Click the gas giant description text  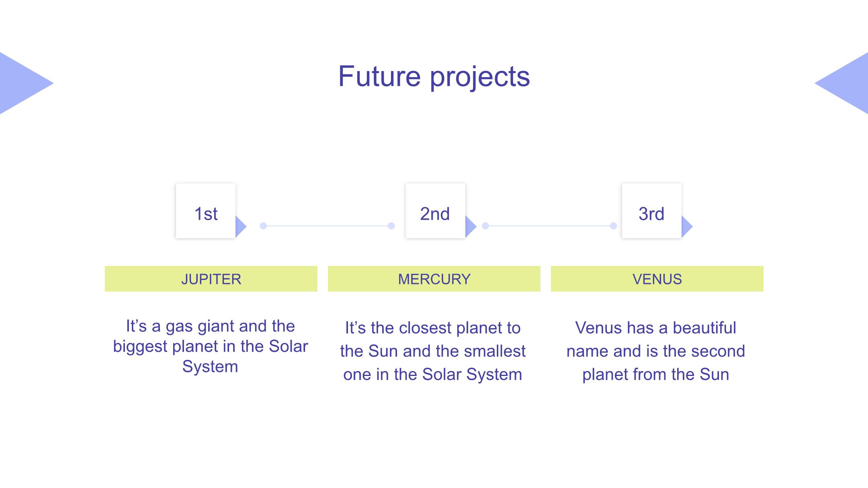(210, 346)
